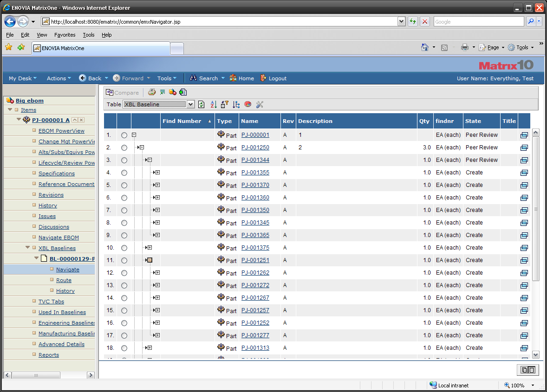Click the EBOM PowerView link in the sidebar
This screenshot has height=392, width=547.
(x=61, y=131)
